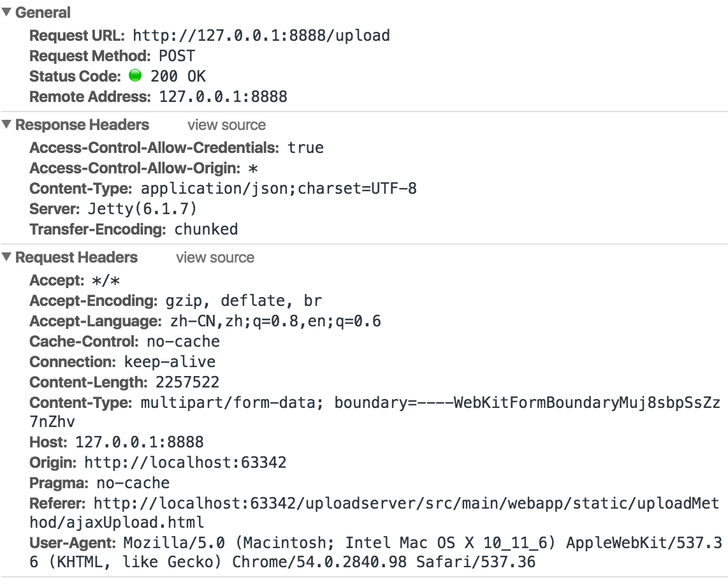Select the Remote Address value

tap(223, 97)
